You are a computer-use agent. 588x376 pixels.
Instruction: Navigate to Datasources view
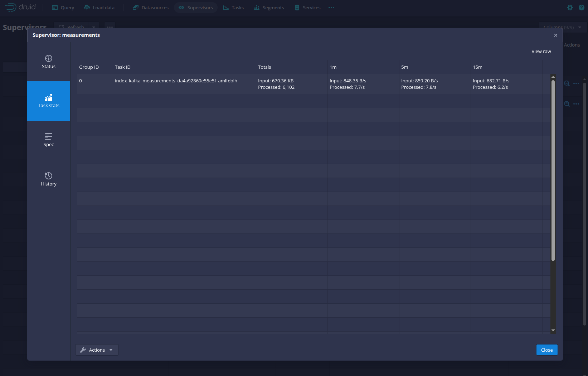pyautogui.click(x=150, y=8)
